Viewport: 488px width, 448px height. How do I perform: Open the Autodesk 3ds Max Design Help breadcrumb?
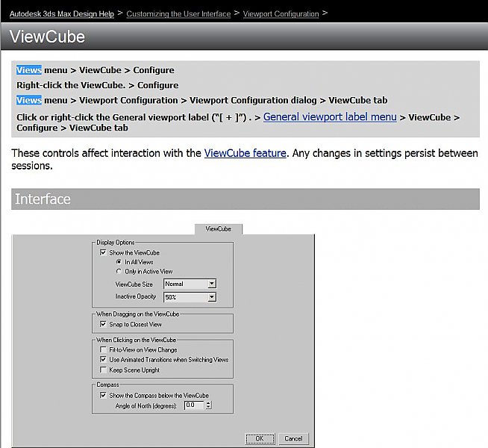[62, 14]
